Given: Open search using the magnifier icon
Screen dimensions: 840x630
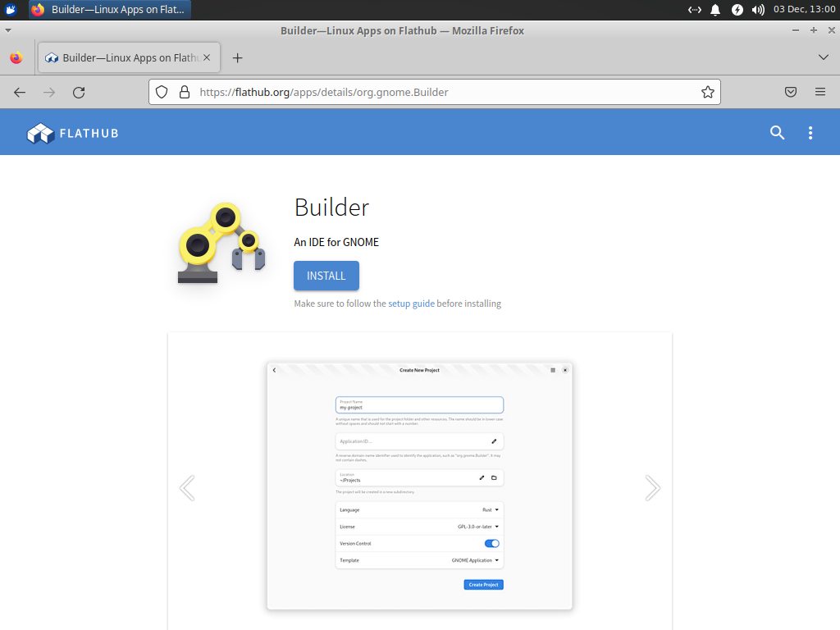Looking at the screenshot, I should point(776,132).
